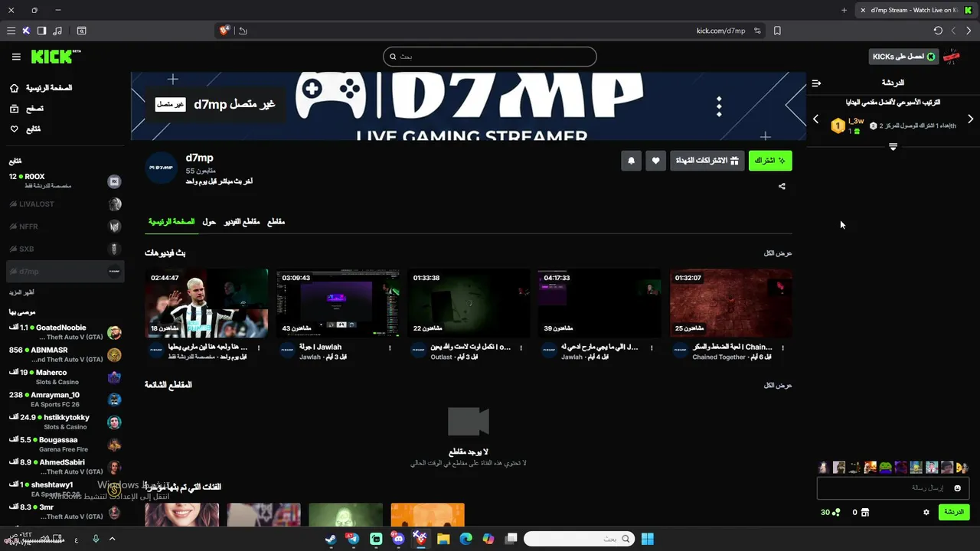This screenshot has height=551, width=980.
Task: Open hstikkytokky recommended channel
Action: pyautogui.click(x=64, y=422)
